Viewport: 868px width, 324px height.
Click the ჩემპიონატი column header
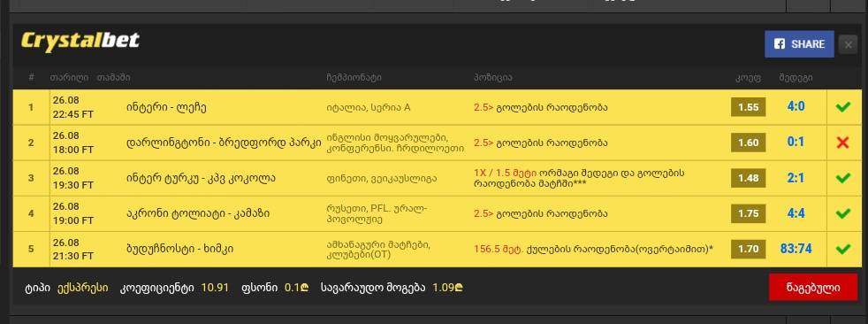354,78
